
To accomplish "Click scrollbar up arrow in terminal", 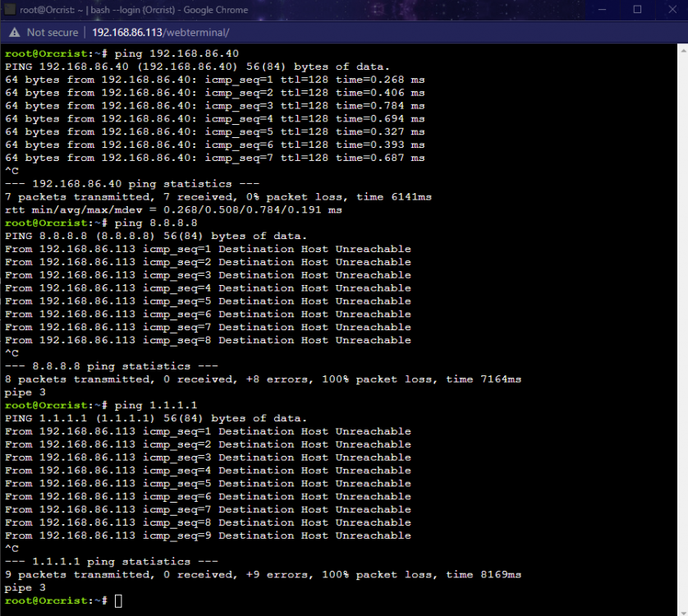I will point(683,50).
